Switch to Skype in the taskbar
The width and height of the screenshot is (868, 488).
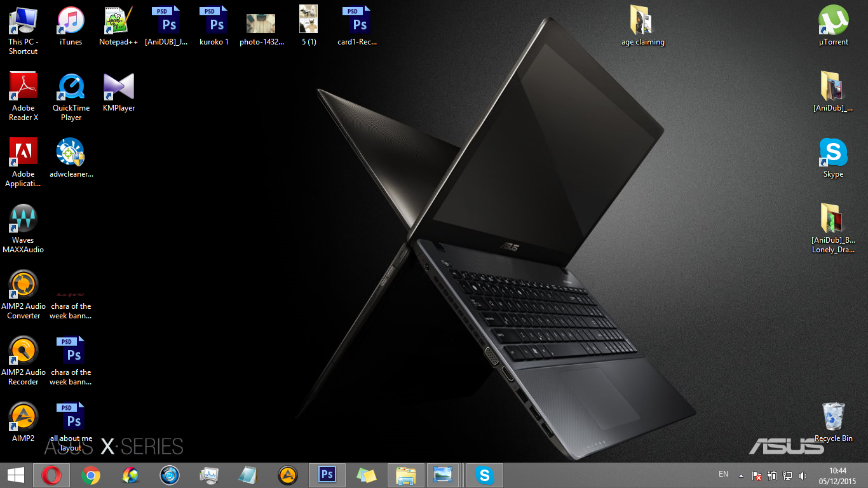pos(485,475)
